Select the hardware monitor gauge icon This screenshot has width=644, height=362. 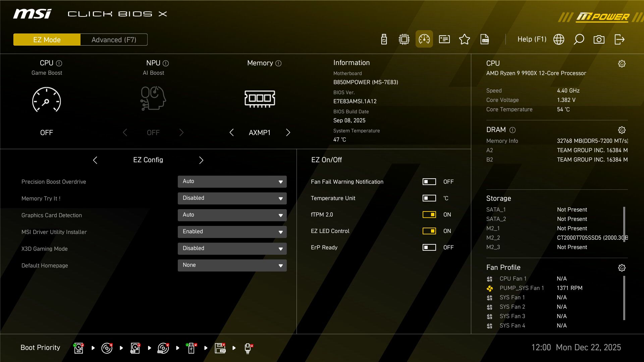click(424, 39)
